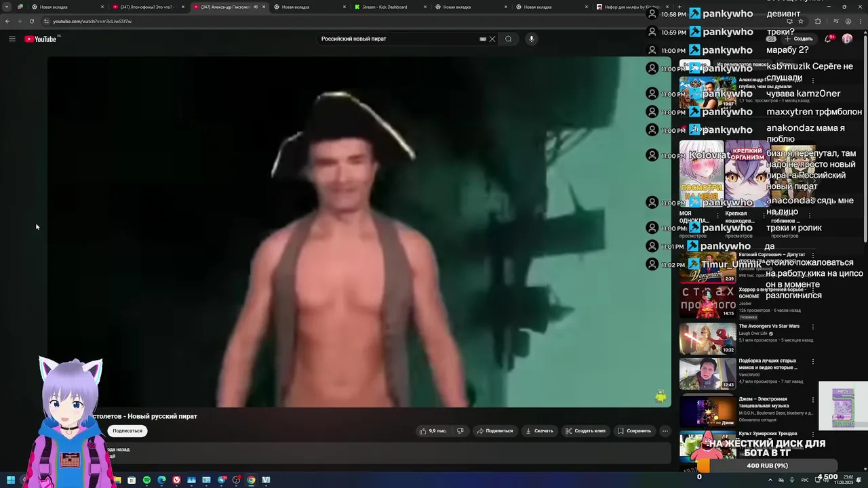Go back in browser history

point(7,21)
